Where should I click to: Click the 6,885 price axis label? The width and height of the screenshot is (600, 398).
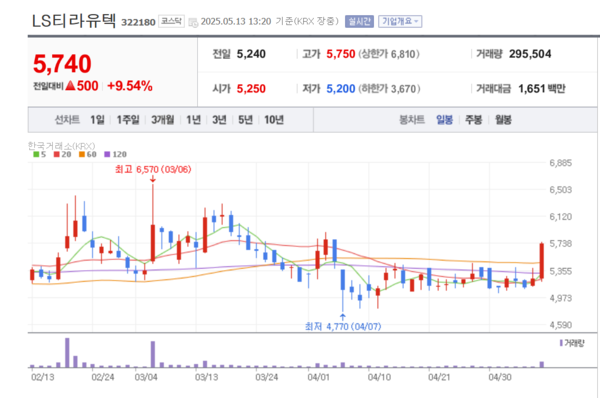pyautogui.click(x=561, y=163)
